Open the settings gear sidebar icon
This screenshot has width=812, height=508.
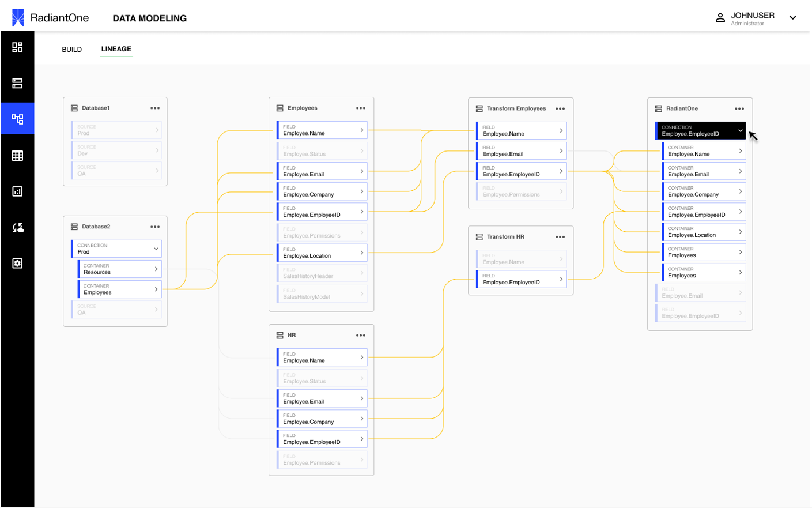click(x=17, y=264)
